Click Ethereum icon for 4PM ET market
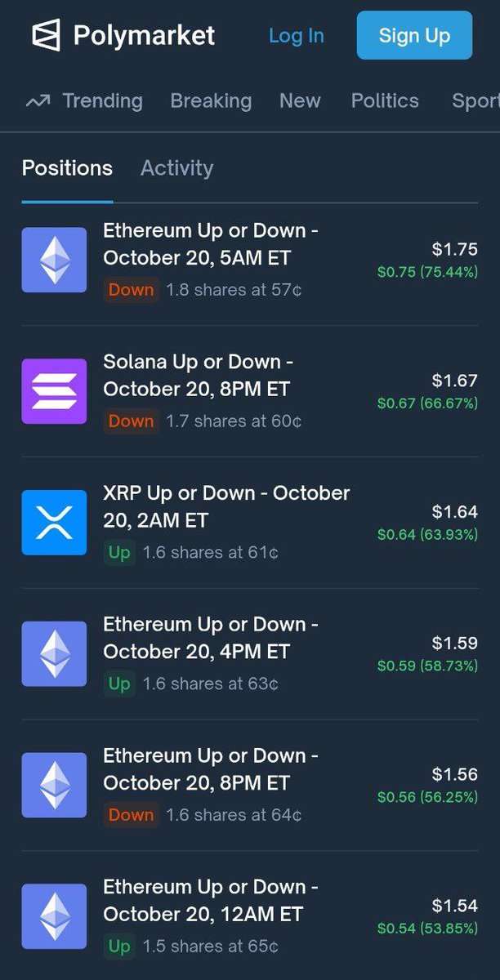 click(54, 653)
